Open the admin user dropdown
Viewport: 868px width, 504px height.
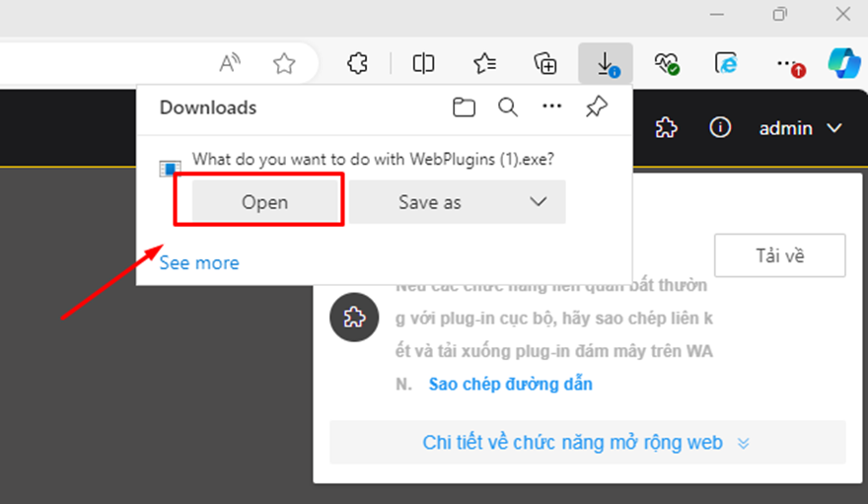tap(801, 128)
